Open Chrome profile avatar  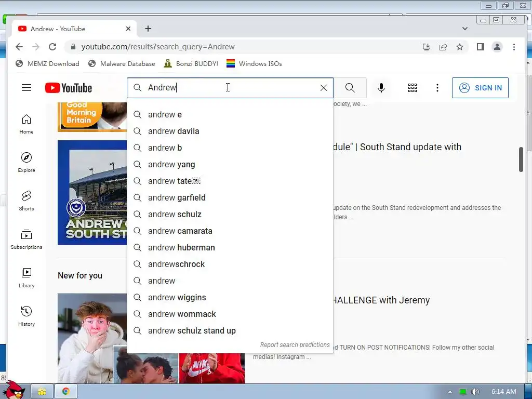click(x=497, y=47)
